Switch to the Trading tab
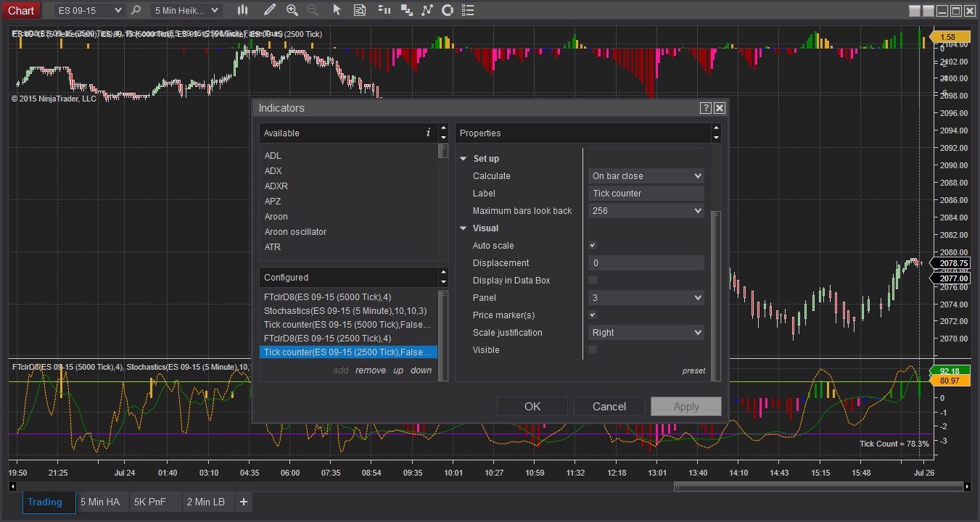The width and height of the screenshot is (980, 522). coord(49,502)
